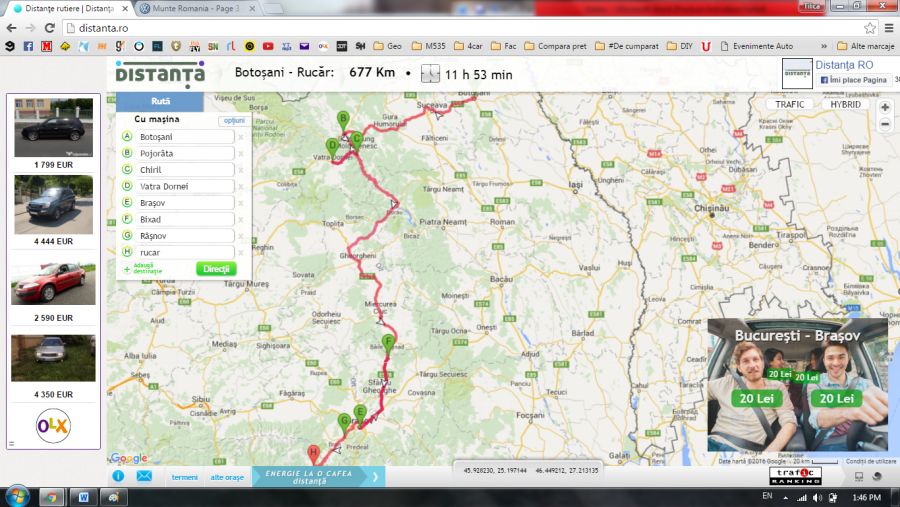Click the blue info icon

coord(118,477)
